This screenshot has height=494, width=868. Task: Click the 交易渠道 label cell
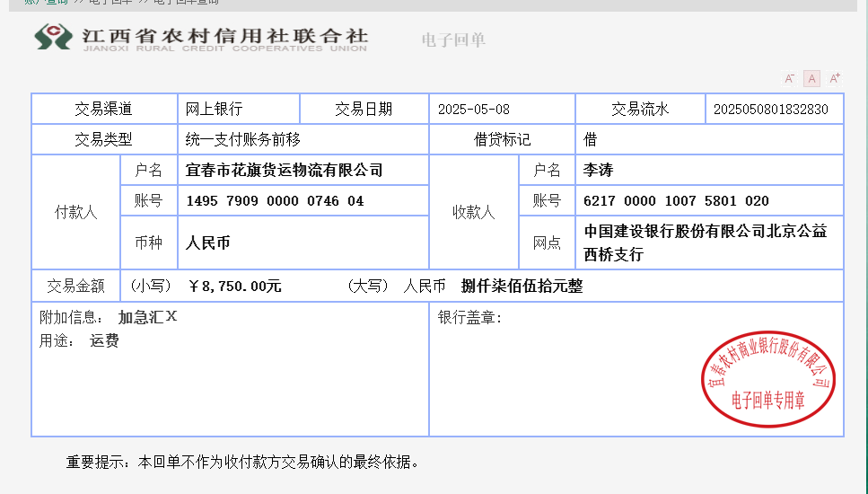[104, 109]
